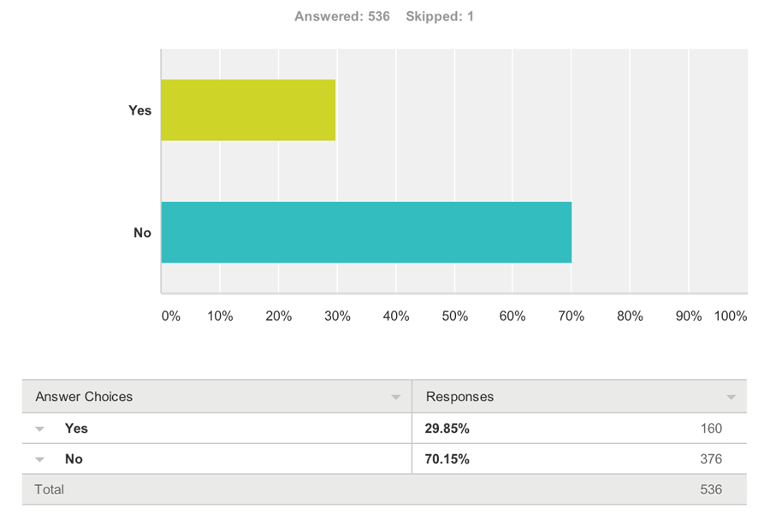Click the total count of 536
770x532 pixels.
(x=711, y=490)
